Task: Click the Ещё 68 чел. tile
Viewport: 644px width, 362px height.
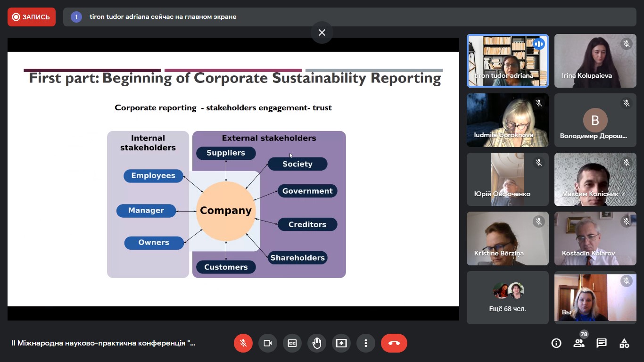Action: 508,297
